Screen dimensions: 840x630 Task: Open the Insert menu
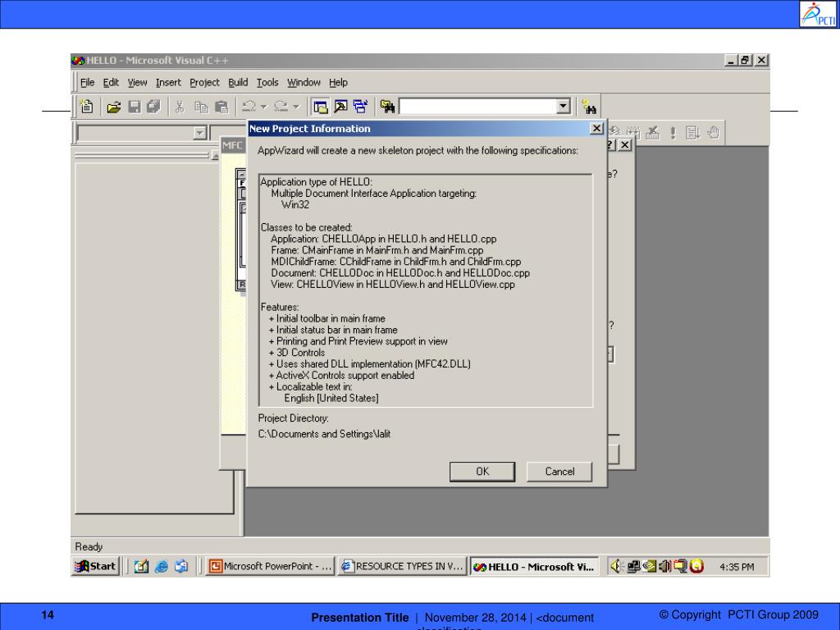coord(168,83)
